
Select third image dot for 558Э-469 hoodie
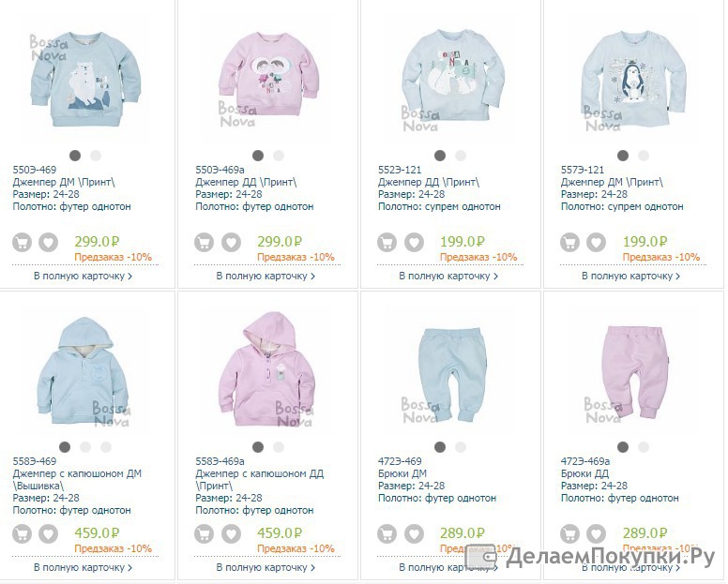106,447
